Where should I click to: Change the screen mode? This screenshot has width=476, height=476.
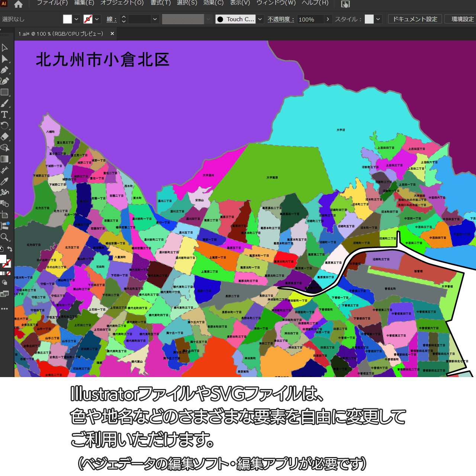point(5,294)
